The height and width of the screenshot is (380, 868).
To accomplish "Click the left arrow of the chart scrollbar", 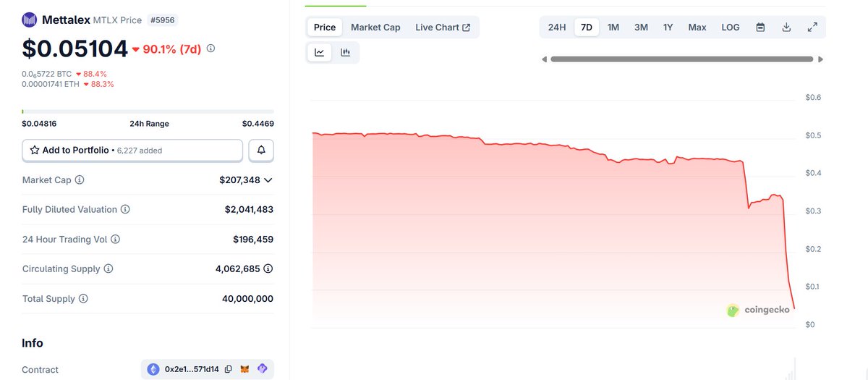I will pyautogui.click(x=544, y=59).
